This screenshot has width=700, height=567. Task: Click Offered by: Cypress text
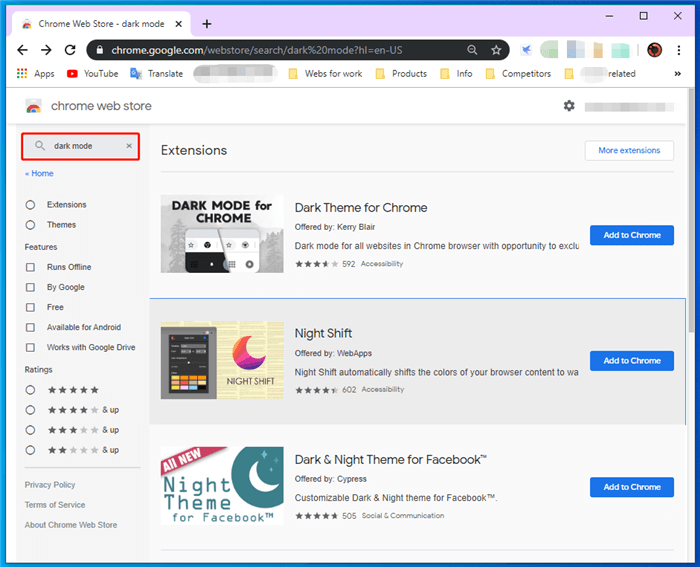(330, 479)
